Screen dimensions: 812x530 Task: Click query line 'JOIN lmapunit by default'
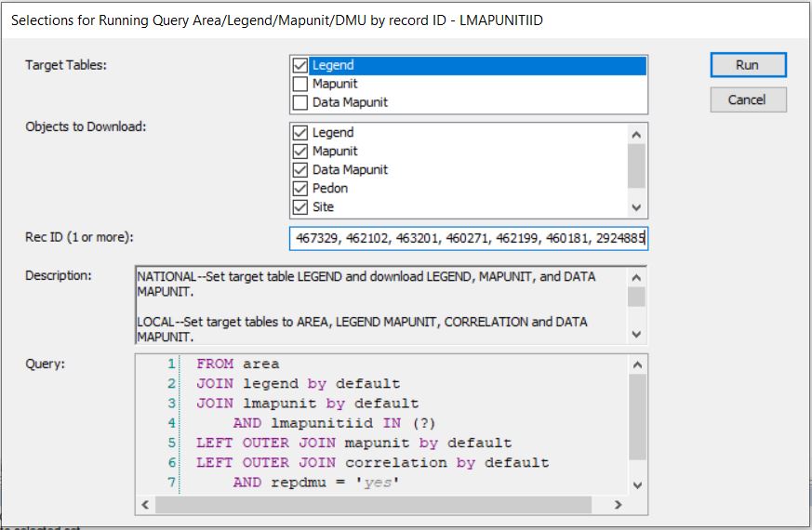click(307, 404)
